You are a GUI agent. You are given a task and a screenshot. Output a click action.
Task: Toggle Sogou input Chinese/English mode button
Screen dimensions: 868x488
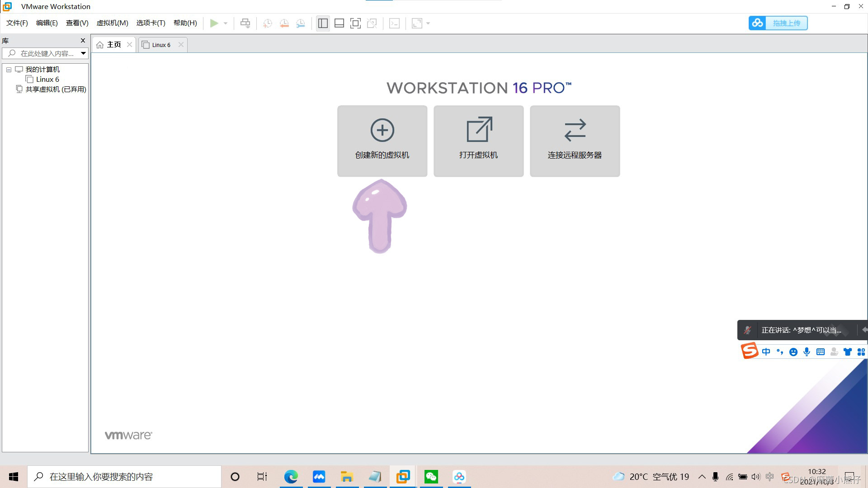(766, 352)
